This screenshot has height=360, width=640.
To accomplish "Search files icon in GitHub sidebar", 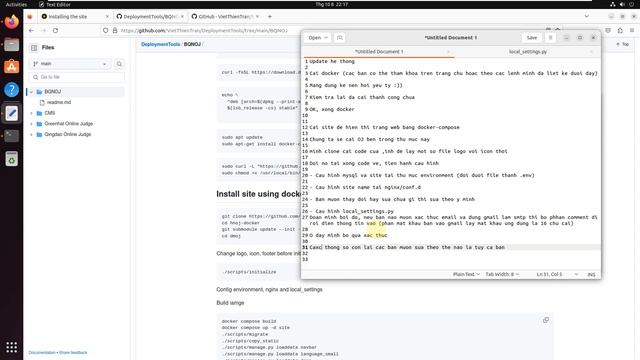I will [x=119, y=64].
